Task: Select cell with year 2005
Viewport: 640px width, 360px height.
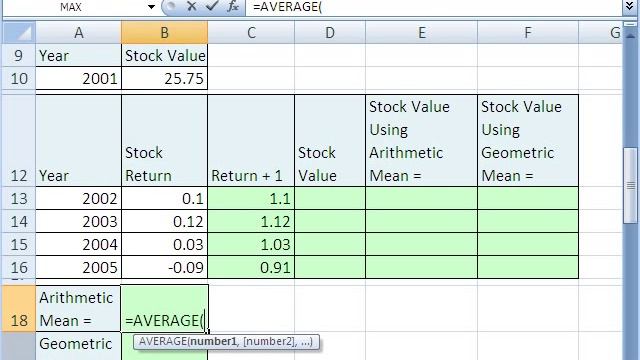Action: click(x=78, y=267)
